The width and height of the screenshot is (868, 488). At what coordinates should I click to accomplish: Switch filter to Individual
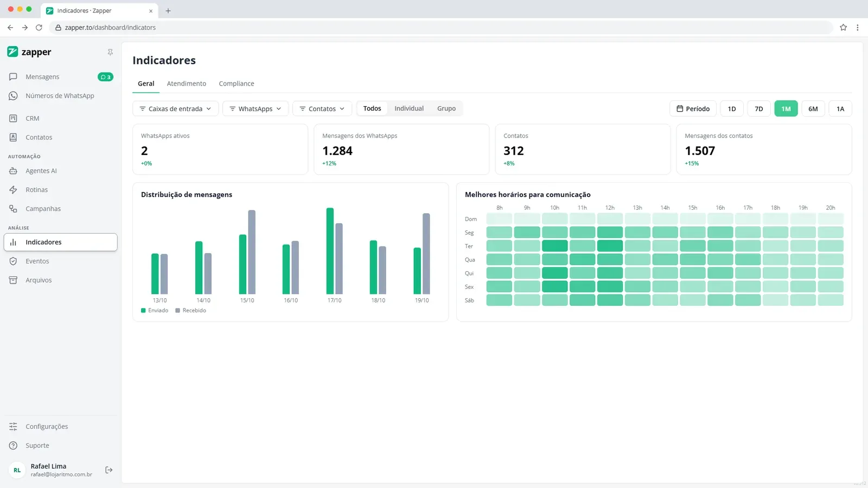(x=409, y=108)
